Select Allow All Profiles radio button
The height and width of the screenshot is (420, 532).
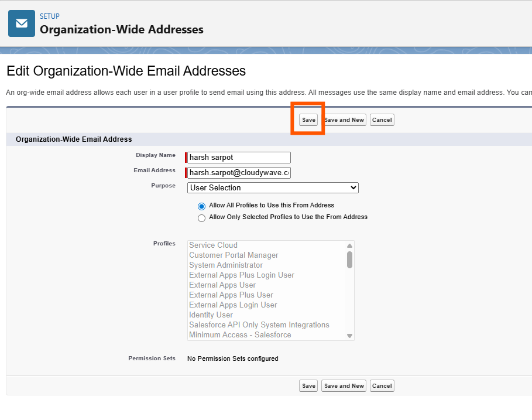[202, 206]
